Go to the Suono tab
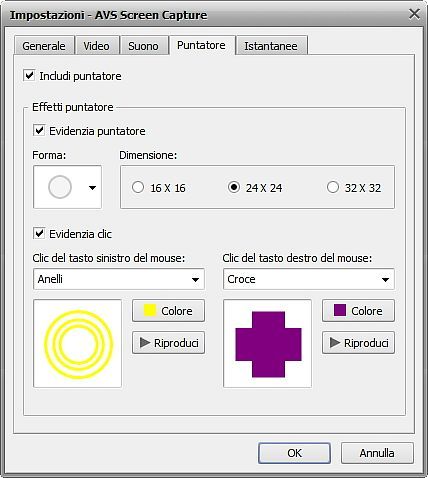Image resolution: width=428 pixels, height=478 pixels. click(143, 46)
